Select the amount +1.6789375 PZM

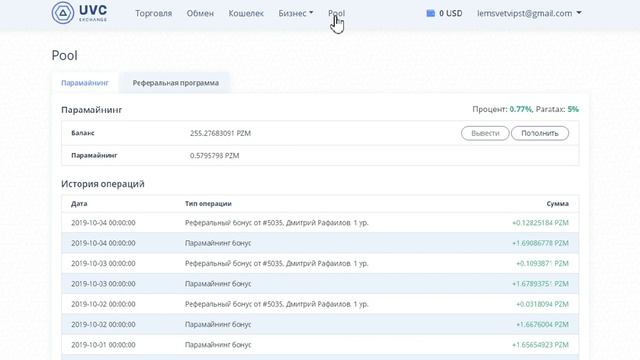tap(540, 284)
